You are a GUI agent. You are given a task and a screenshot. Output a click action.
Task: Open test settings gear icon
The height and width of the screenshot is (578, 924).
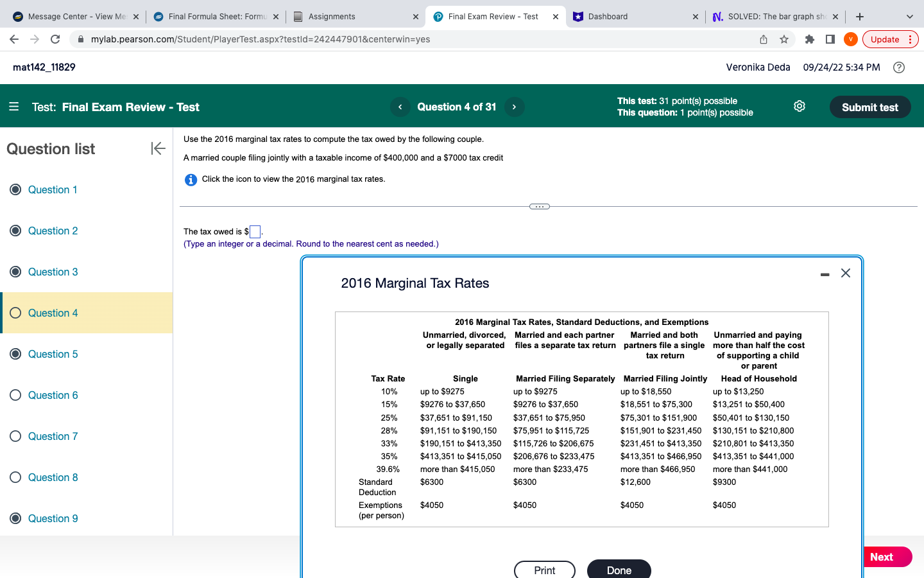800,106
